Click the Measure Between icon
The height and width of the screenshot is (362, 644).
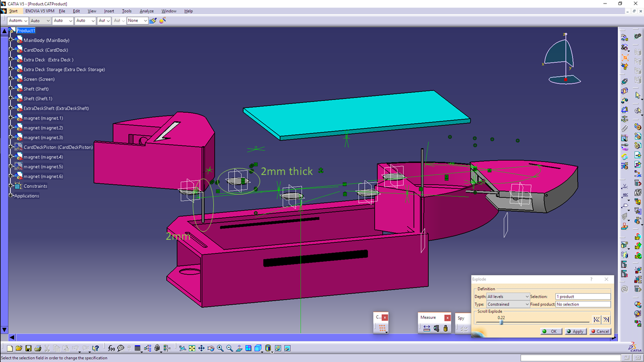click(427, 328)
